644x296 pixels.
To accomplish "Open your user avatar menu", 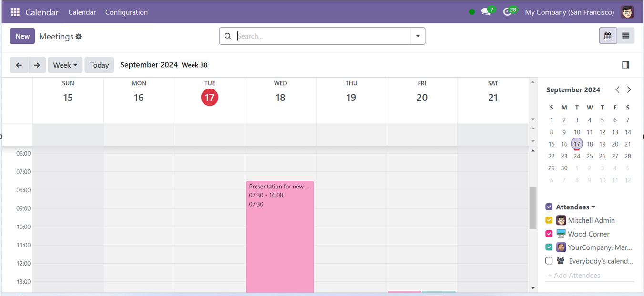I will click(x=627, y=12).
